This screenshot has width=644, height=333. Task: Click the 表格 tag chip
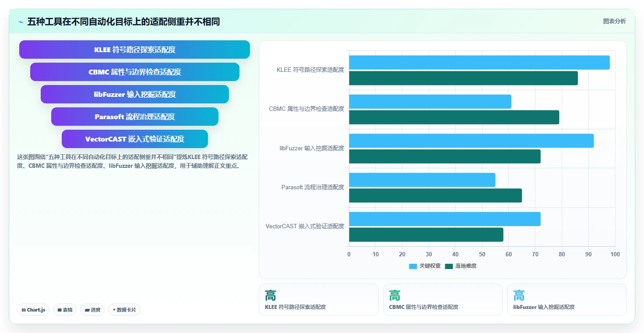[x=65, y=310]
